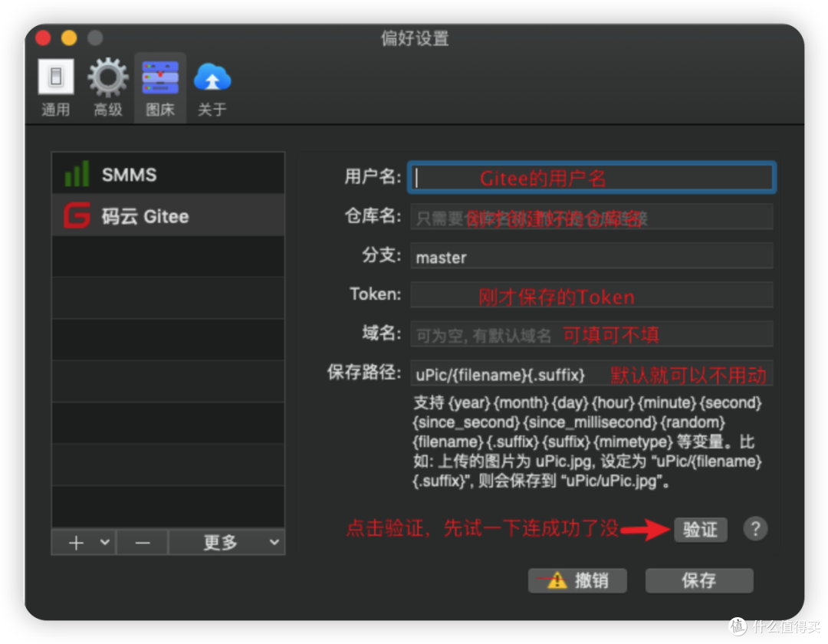Open the 关于 cloud upload tab
828x644 pixels.
pyautogui.click(x=212, y=87)
